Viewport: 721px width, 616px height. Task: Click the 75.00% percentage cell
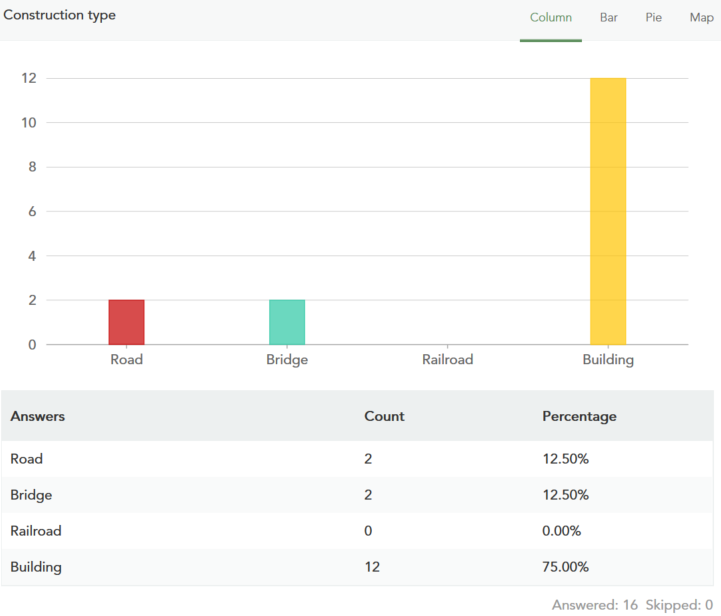[565, 567]
